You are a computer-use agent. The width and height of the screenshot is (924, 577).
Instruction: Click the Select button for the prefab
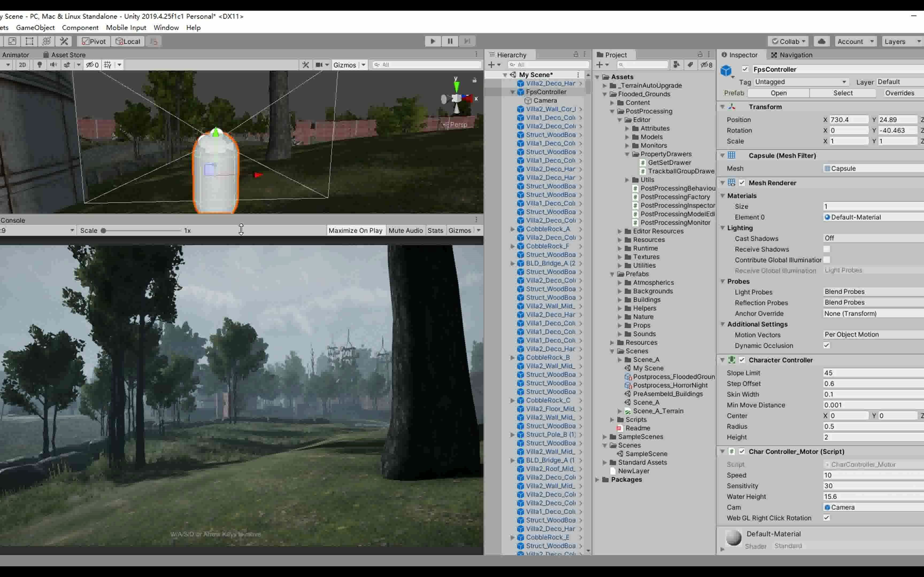coord(843,93)
